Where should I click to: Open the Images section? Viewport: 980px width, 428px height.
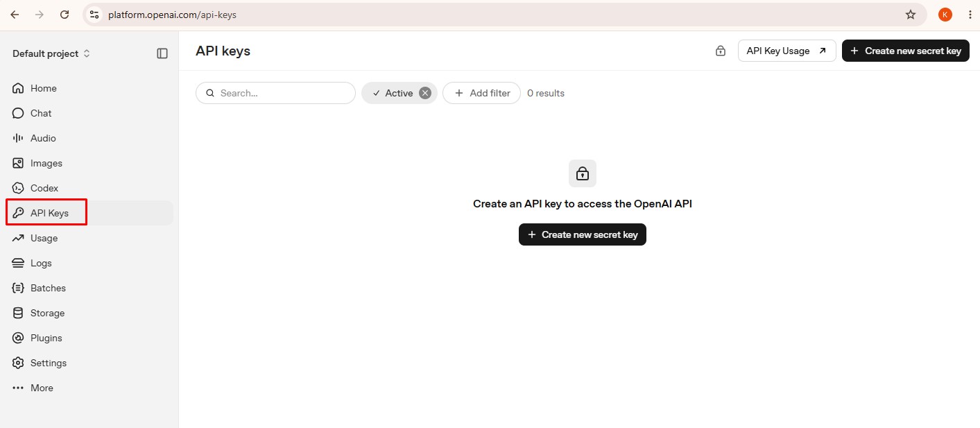tap(89, 163)
